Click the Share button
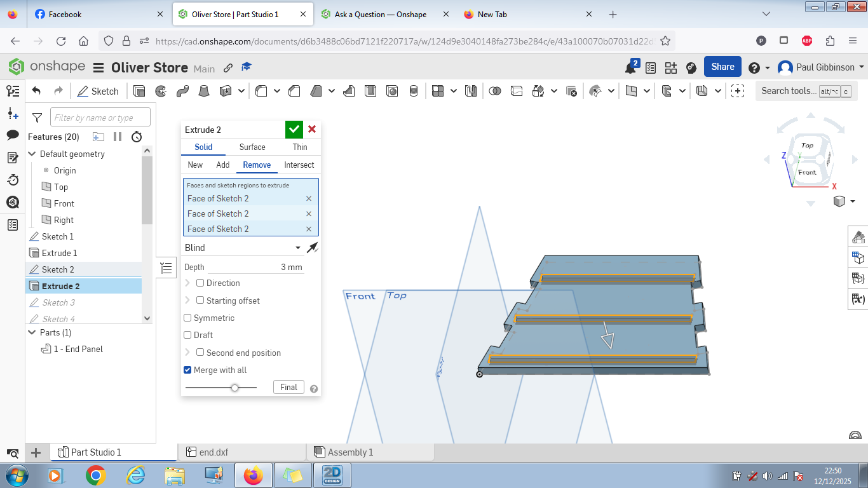 click(x=722, y=67)
